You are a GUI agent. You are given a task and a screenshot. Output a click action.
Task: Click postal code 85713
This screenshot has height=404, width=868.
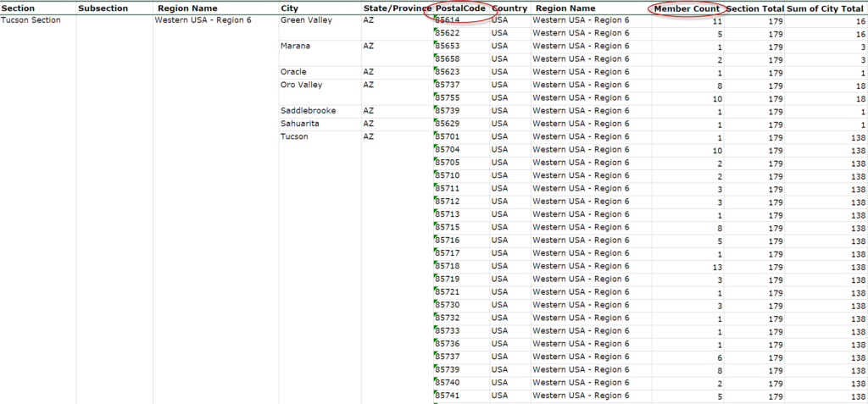click(448, 214)
